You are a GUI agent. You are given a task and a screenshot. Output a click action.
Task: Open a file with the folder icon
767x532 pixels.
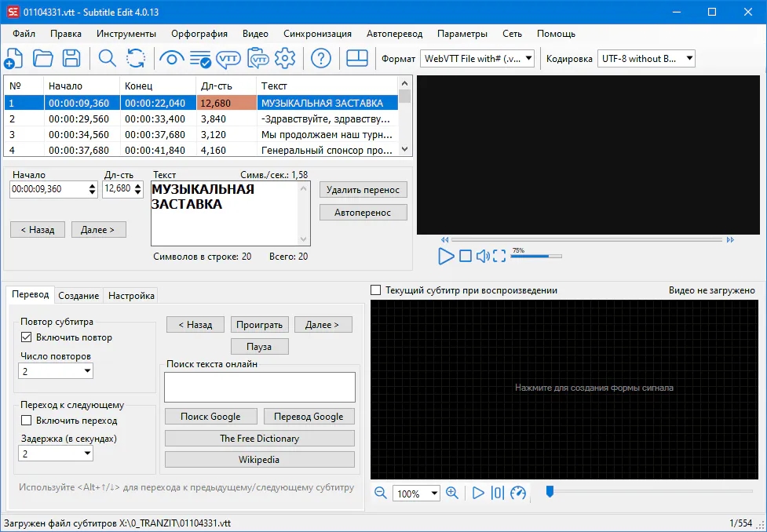tap(42, 58)
